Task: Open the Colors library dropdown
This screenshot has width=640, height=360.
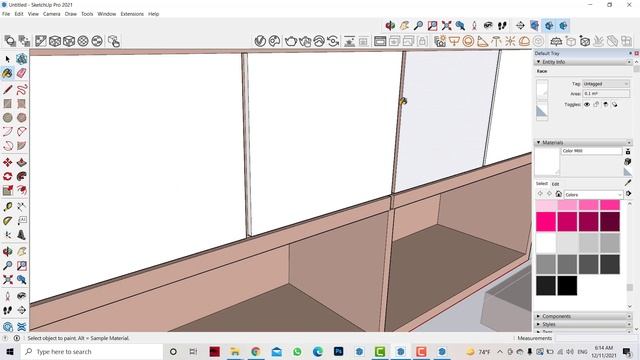Action: coord(593,195)
